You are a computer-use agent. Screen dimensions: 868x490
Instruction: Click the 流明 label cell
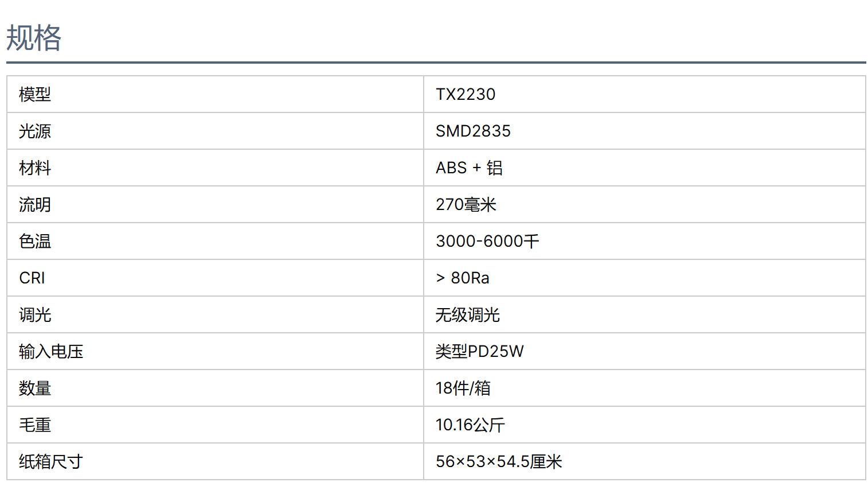pos(35,205)
